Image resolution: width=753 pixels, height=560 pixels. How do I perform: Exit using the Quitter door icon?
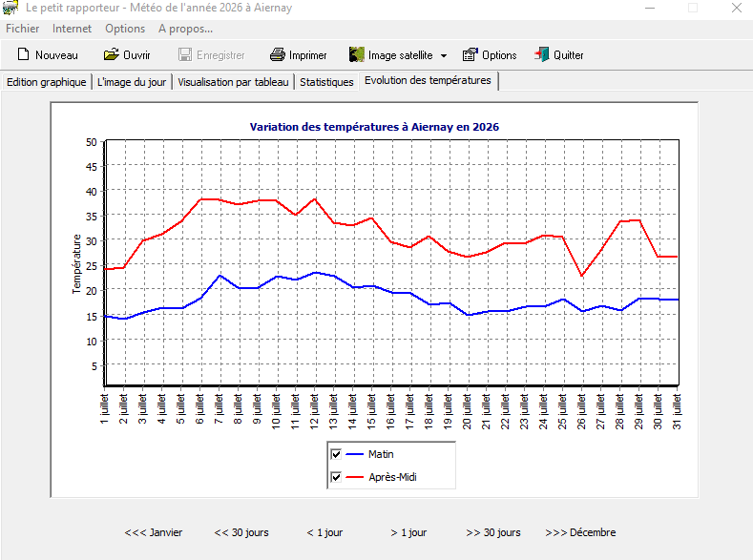542,54
